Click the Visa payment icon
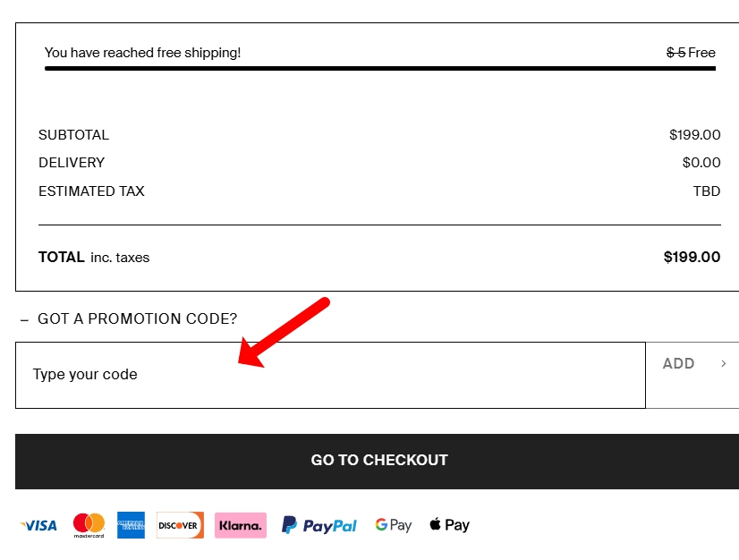Screen dimensions: 739x560 38,525
